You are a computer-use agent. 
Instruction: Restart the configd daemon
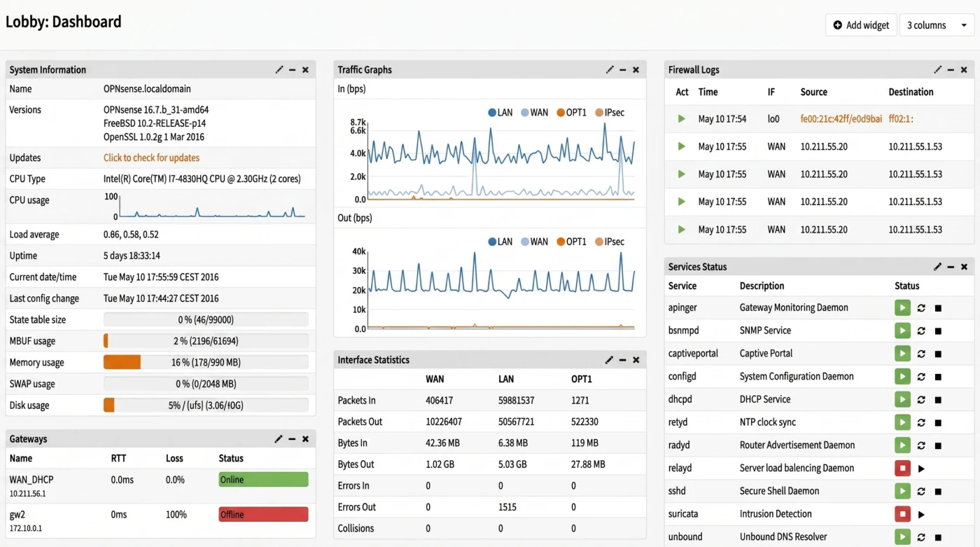(x=921, y=377)
